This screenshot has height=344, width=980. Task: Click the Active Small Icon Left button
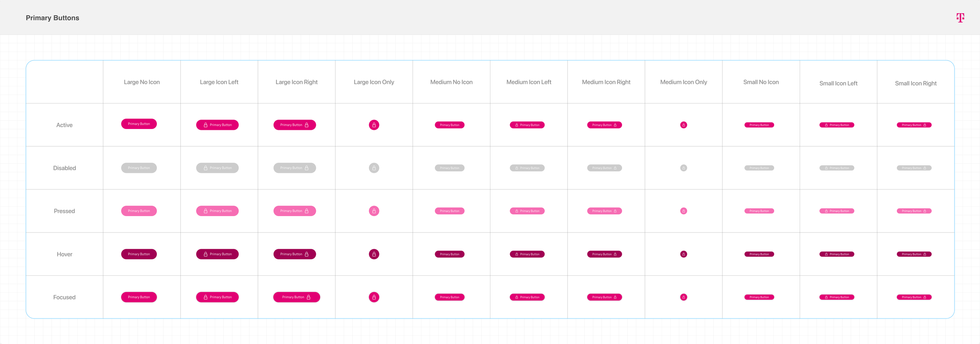[837, 125]
